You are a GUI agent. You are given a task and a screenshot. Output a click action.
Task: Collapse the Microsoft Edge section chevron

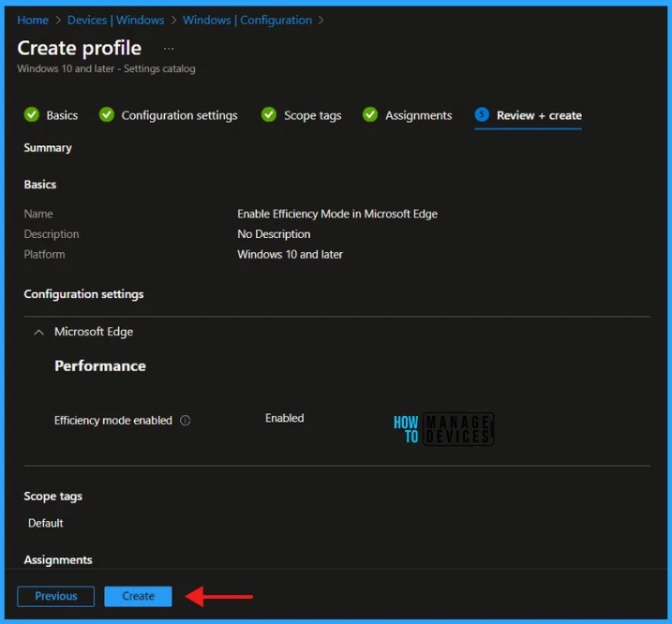pos(39,332)
